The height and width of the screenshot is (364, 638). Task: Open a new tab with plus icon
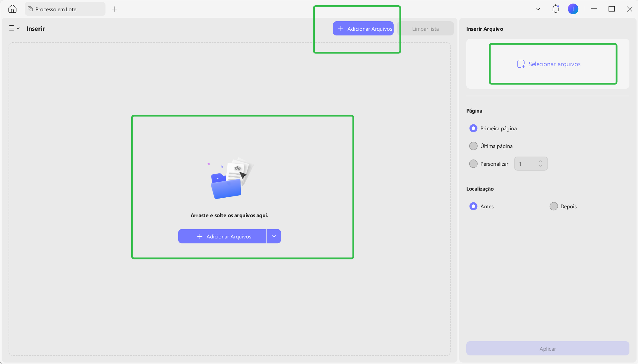coord(115,9)
